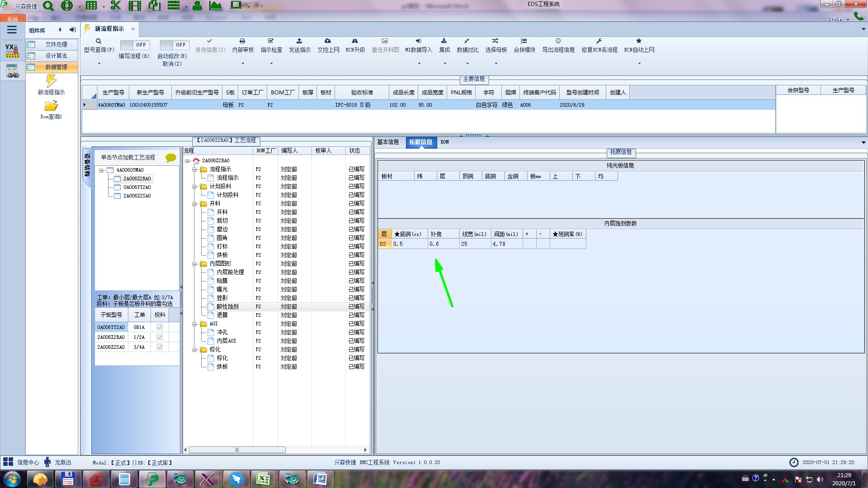Click the green user person icon
868x488 pixels.
tap(197, 6)
